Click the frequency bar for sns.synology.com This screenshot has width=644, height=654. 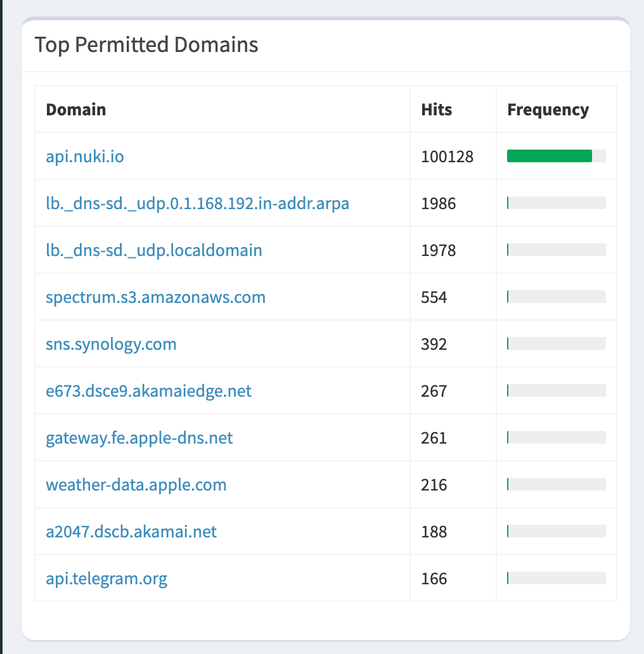tap(557, 343)
